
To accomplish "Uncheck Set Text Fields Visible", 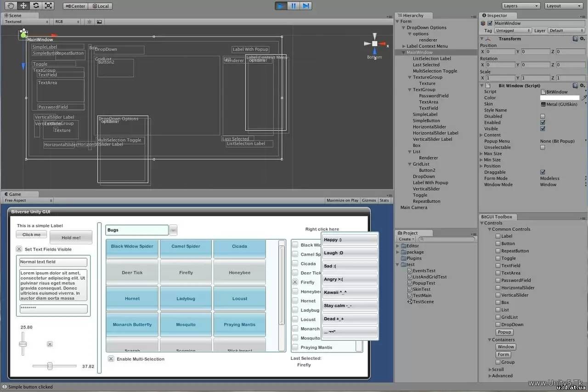I will click(x=19, y=249).
